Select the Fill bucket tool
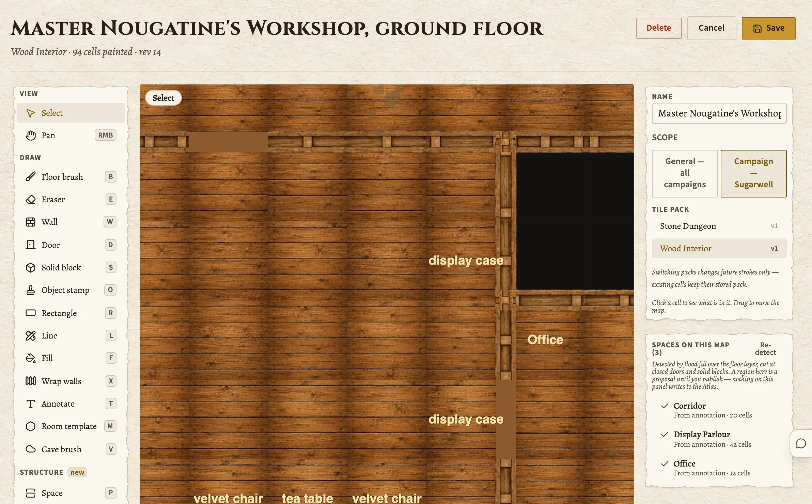 tap(71, 358)
